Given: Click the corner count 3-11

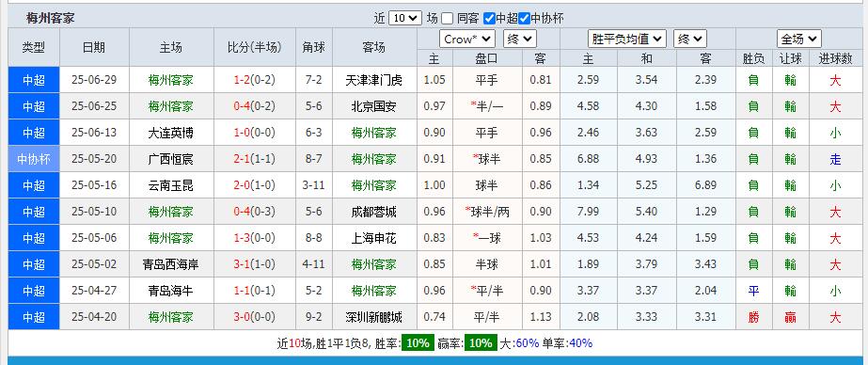Looking at the screenshot, I should point(314,185).
